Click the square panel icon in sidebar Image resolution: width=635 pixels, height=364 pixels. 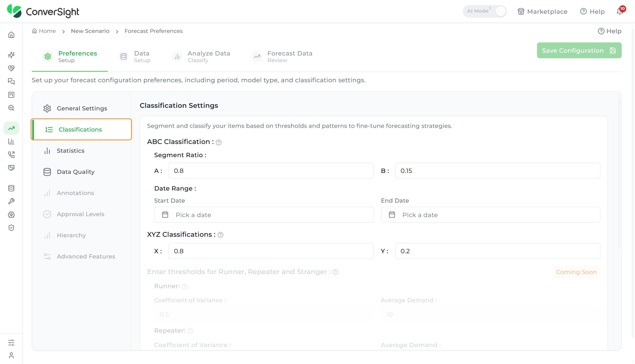(x=11, y=95)
